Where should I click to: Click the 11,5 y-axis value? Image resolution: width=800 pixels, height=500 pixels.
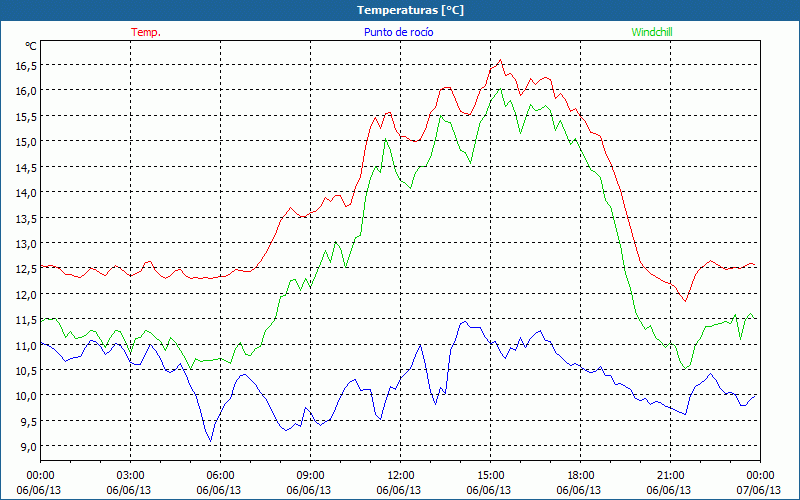coord(26,320)
